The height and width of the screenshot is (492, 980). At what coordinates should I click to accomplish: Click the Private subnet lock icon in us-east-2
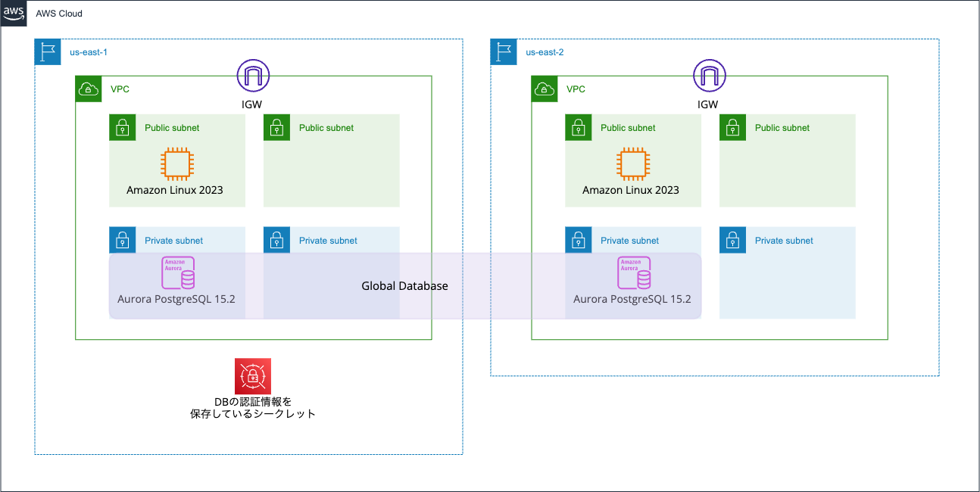click(x=579, y=240)
